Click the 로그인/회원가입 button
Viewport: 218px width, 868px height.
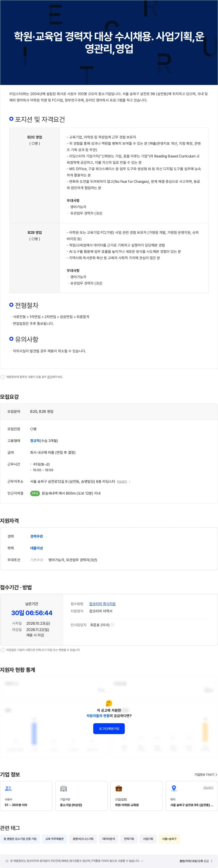109,728
